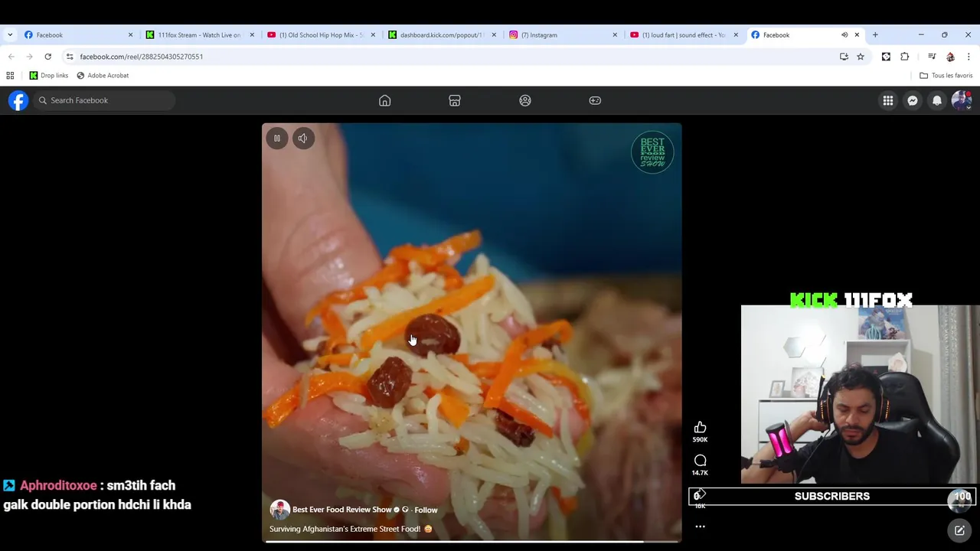Click the Best Ever Food Review Show avatar
The image size is (980, 551).
279,510
